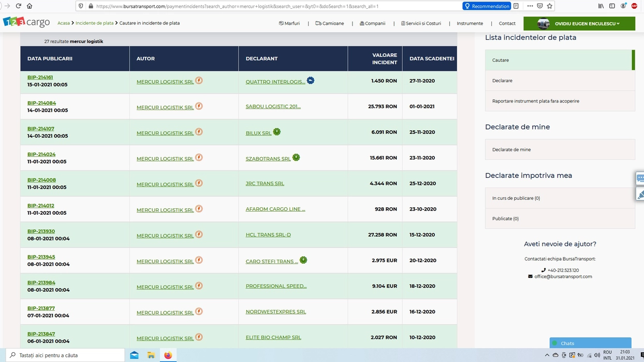The width and height of the screenshot is (644, 362).
Task: Open incident BIP-213945
Action: [41, 257]
